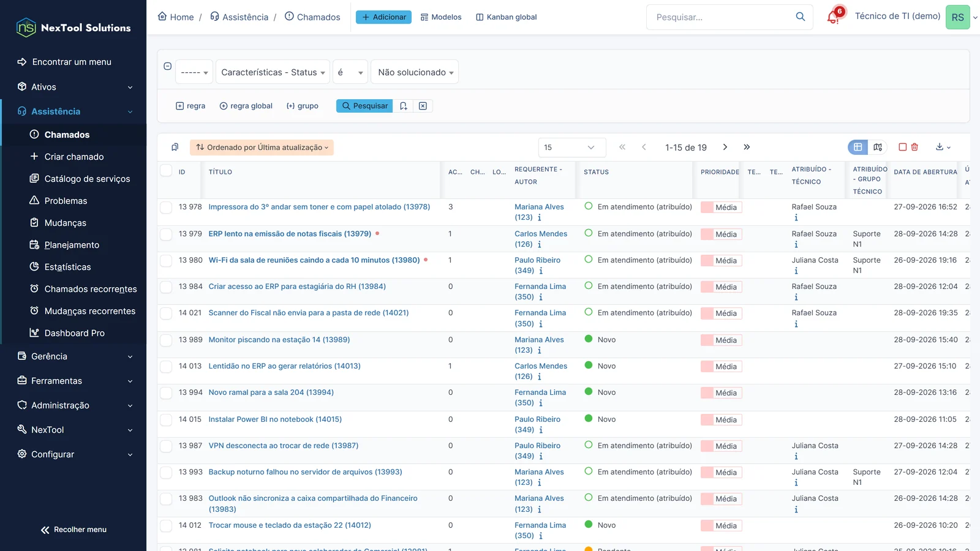
Task: Click the red trash bin icon
Action: pos(914,147)
